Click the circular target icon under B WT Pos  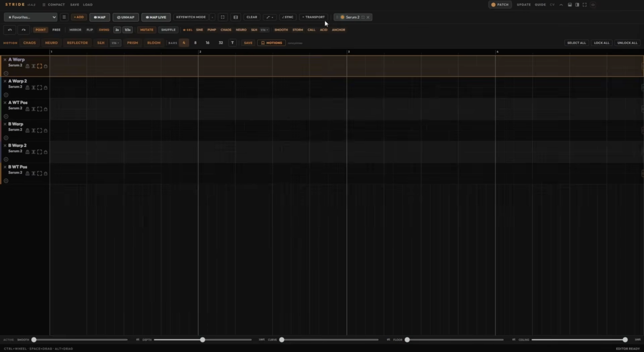point(6,181)
